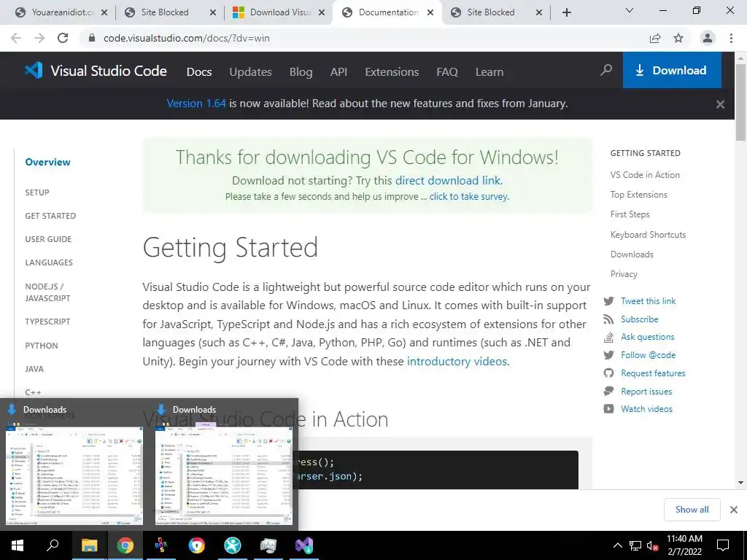
Task: Open the Windows Start menu
Action: (18, 545)
